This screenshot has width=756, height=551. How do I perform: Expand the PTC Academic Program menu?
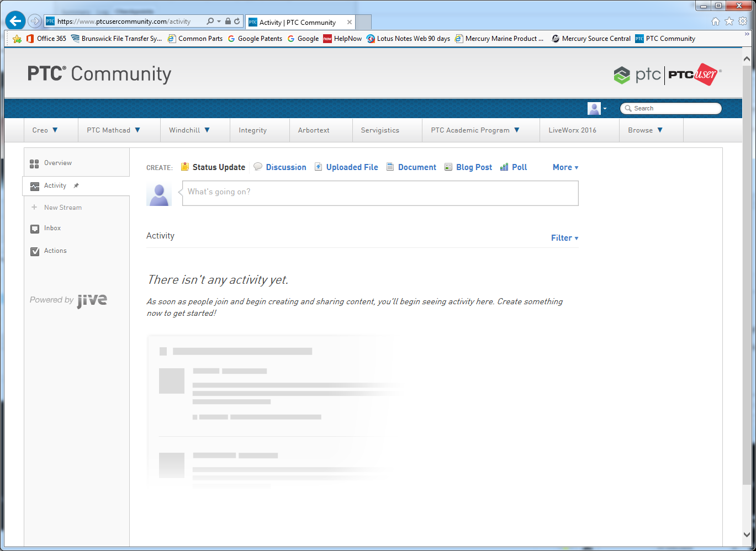(475, 130)
